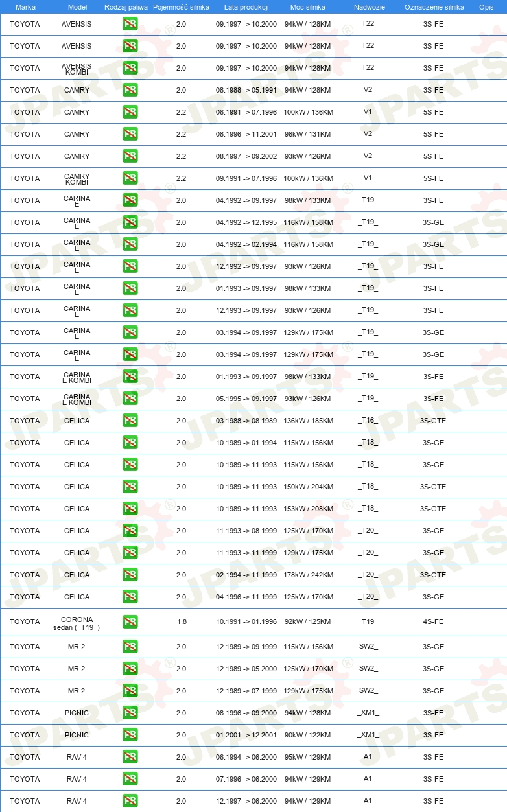This screenshot has width=507, height=812.
Task: Click fuel icon in CORONA sedan row
Action: tap(130, 621)
